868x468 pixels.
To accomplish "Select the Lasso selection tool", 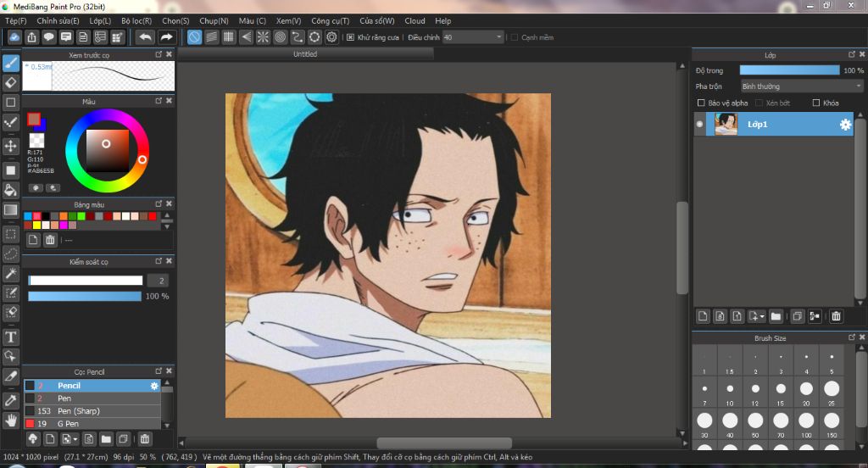I will click(x=10, y=253).
